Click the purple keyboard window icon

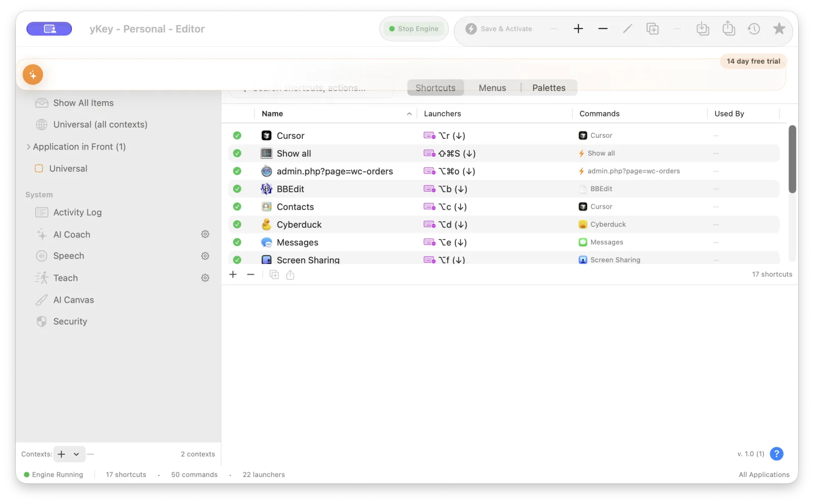point(49,29)
